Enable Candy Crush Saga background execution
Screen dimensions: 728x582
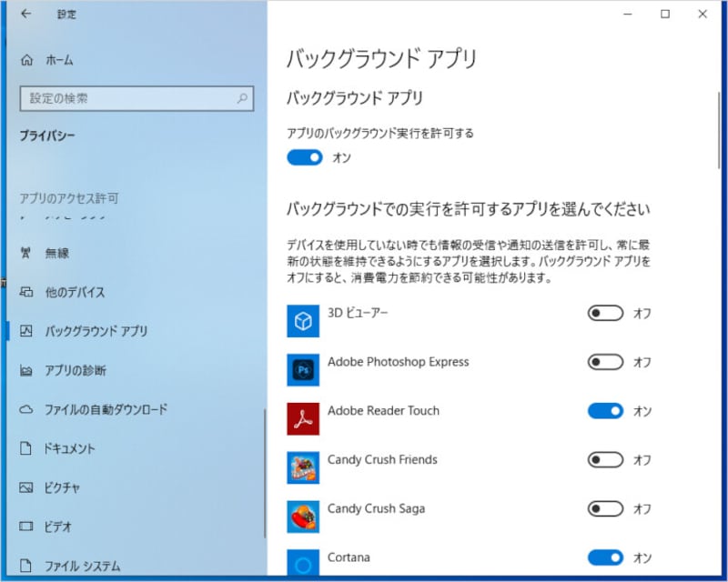[x=606, y=509]
